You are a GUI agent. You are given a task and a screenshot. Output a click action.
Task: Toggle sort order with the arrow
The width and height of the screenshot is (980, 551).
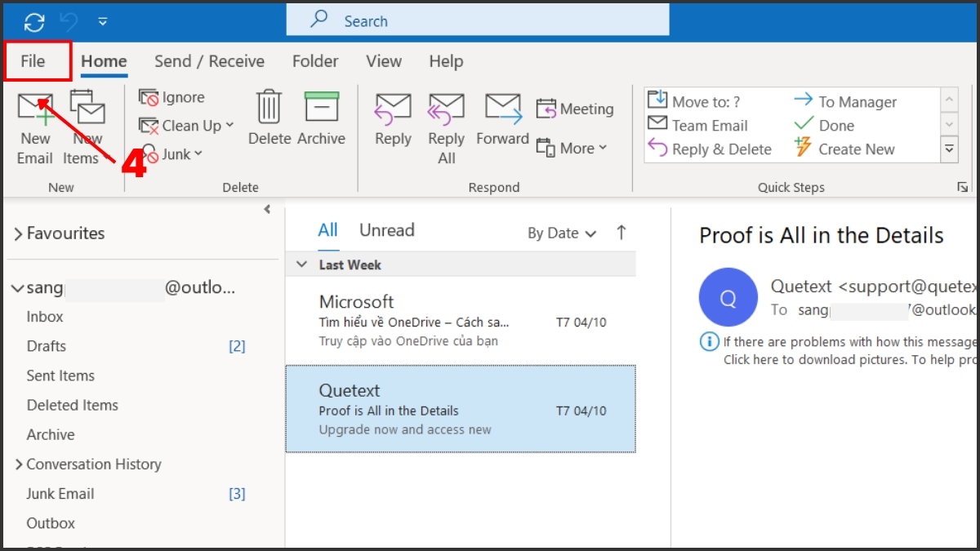621,233
